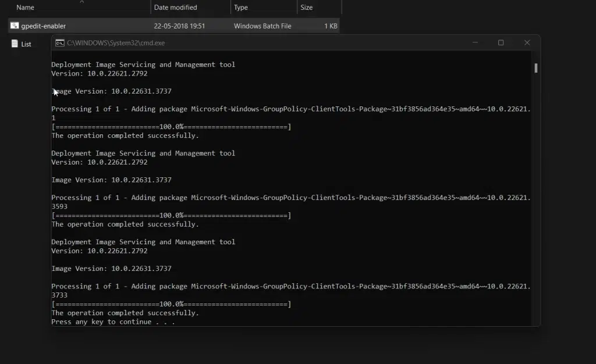Select the gpedit-enabler file name
Screen dimensions: 596x364
point(43,26)
